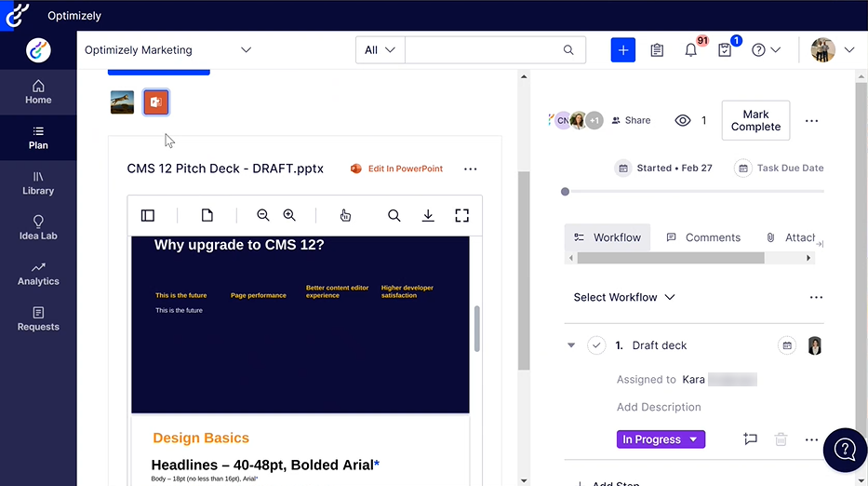Click Edit In PowerPoint link

pyautogui.click(x=396, y=169)
